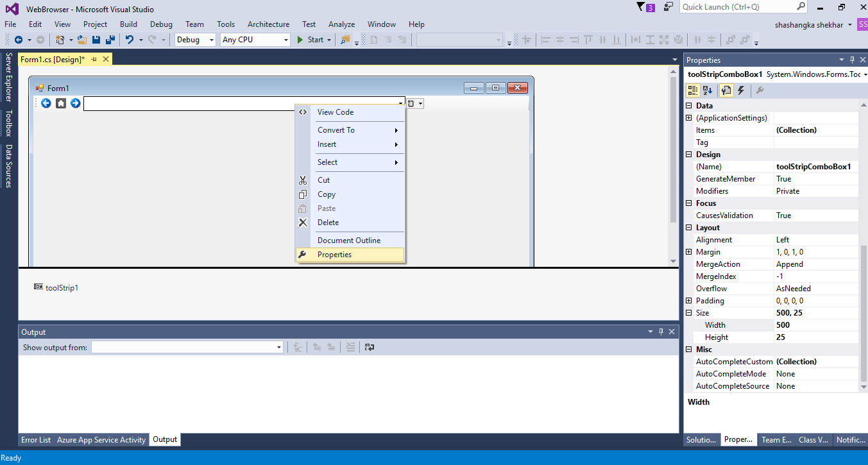This screenshot has height=465, width=868.
Task: Collapse the Misc category in Properties
Action: pyautogui.click(x=689, y=350)
